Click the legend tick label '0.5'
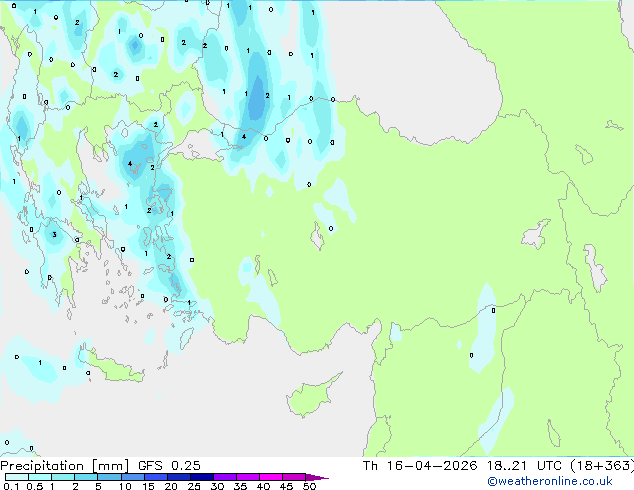 [x=35, y=486]
